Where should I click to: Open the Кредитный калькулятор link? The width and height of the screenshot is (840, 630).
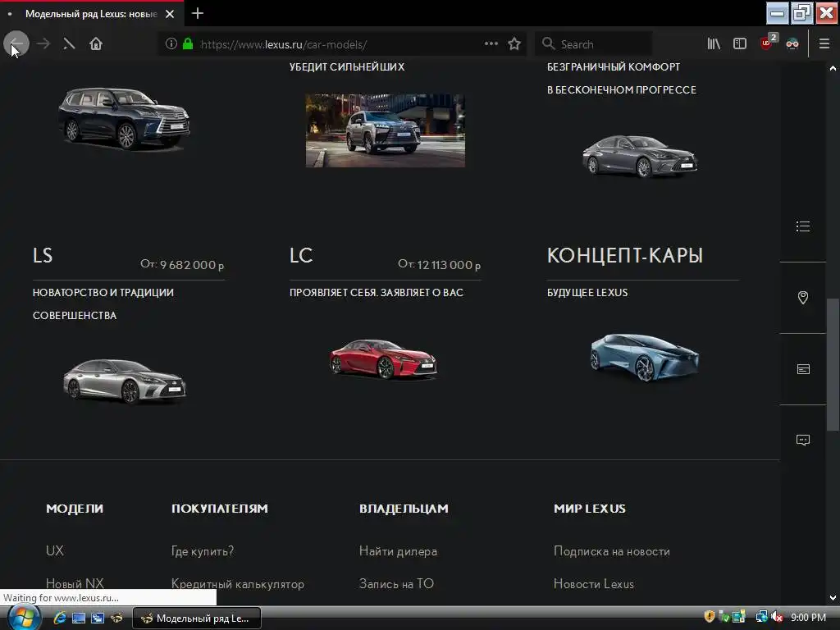[x=238, y=584]
